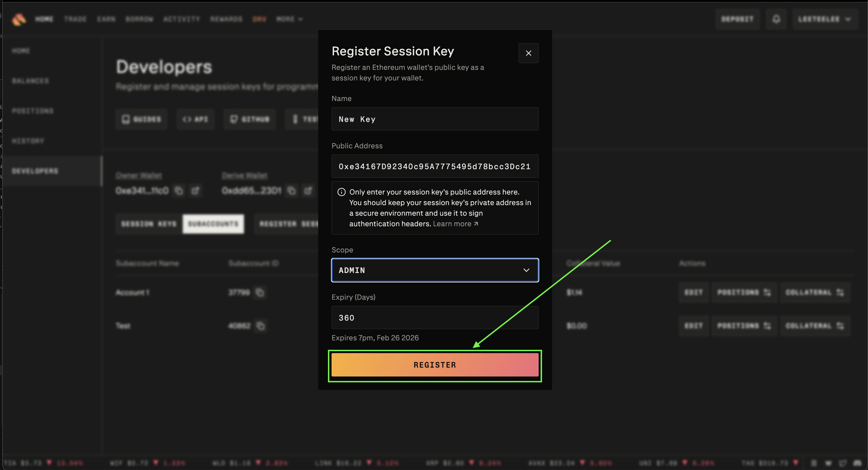Click the Expiry (Days) input field

[x=435, y=318]
